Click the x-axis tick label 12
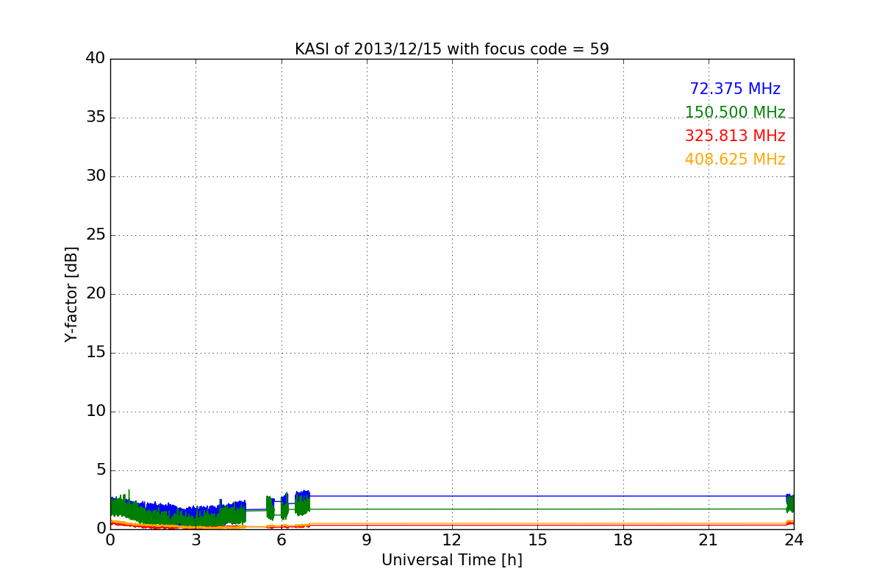 click(x=452, y=540)
